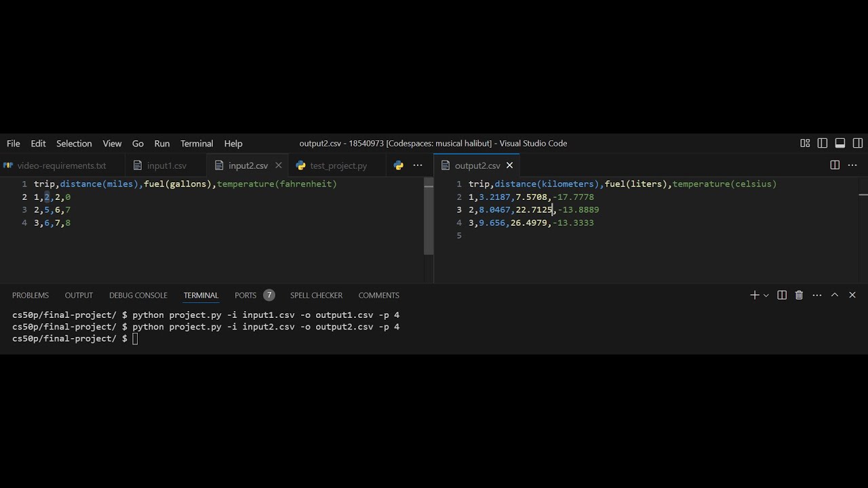Open the Run menu
The width and height of the screenshot is (868, 488).
(x=162, y=143)
